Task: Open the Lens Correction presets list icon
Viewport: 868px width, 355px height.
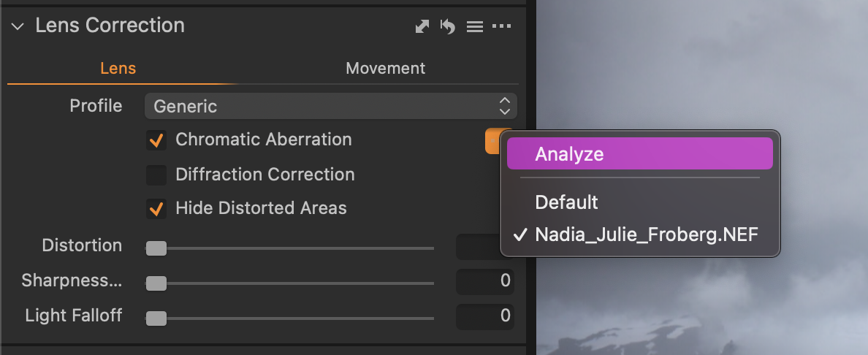Action: (x=474, y=26)
